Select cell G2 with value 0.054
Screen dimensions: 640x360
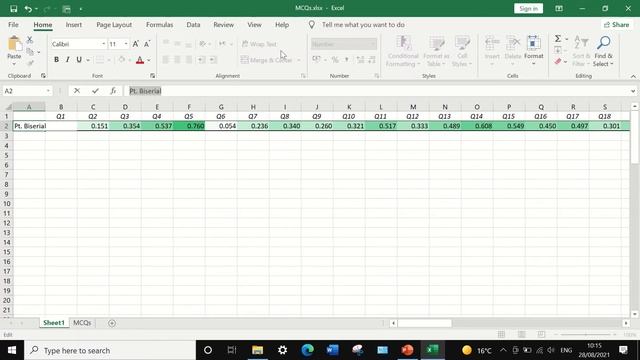point(221,126)
